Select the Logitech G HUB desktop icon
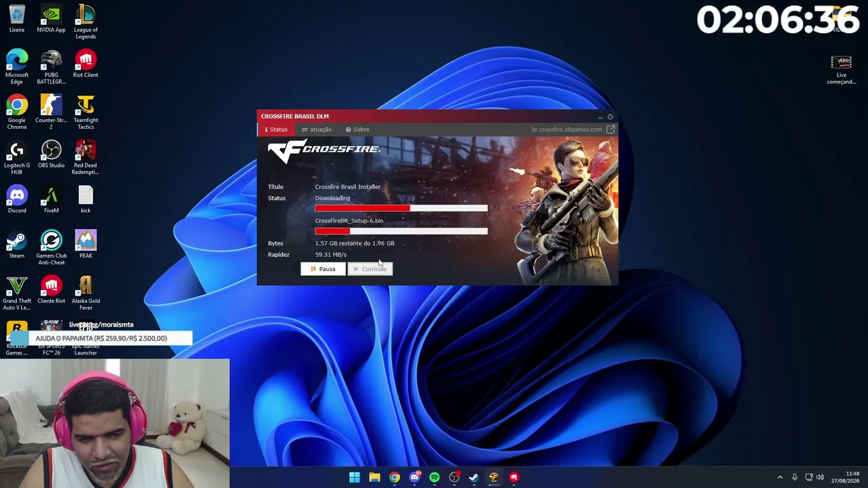 pos(17,158)
